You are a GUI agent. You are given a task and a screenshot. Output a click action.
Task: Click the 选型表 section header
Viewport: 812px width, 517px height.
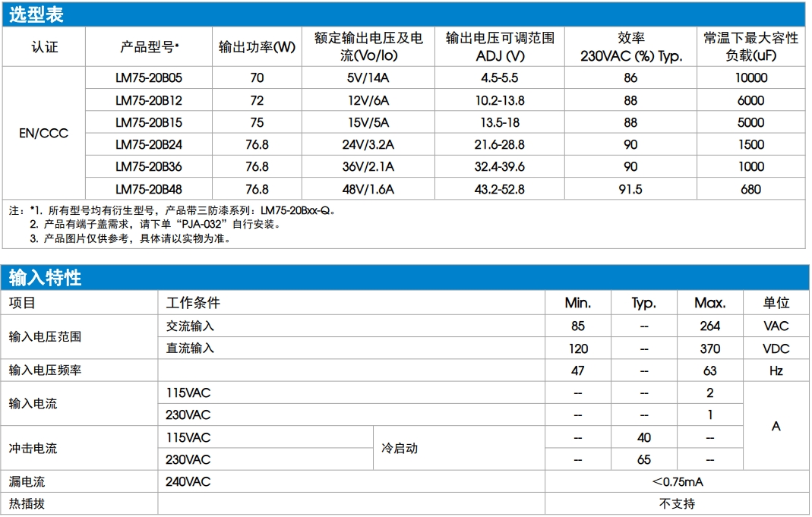click(36, 14)
